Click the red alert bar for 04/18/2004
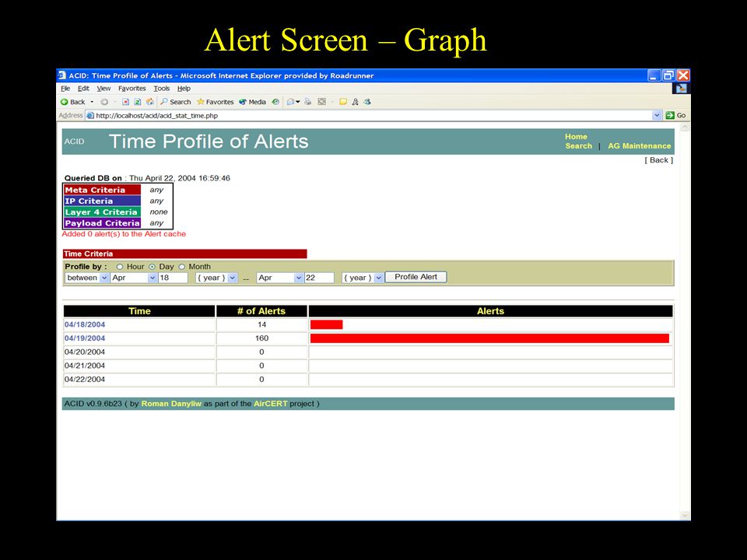 [x=326, y=325]
